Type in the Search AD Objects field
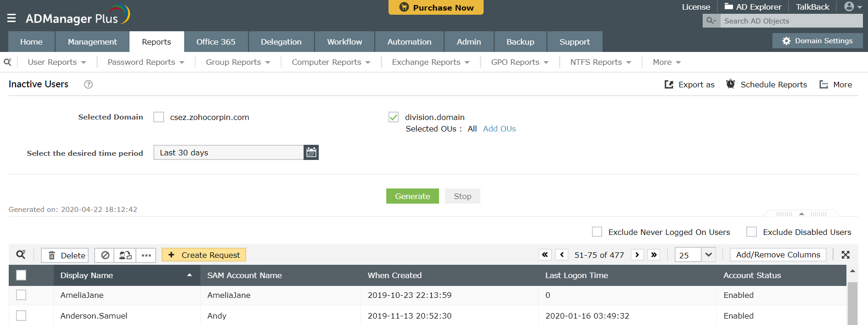Screen dimensions: 868x325 790,21
